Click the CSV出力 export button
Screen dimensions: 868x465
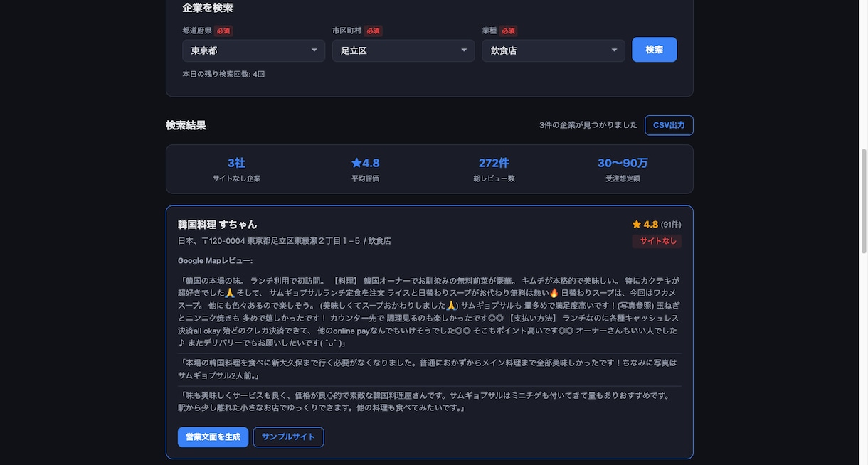click(669, 125)
